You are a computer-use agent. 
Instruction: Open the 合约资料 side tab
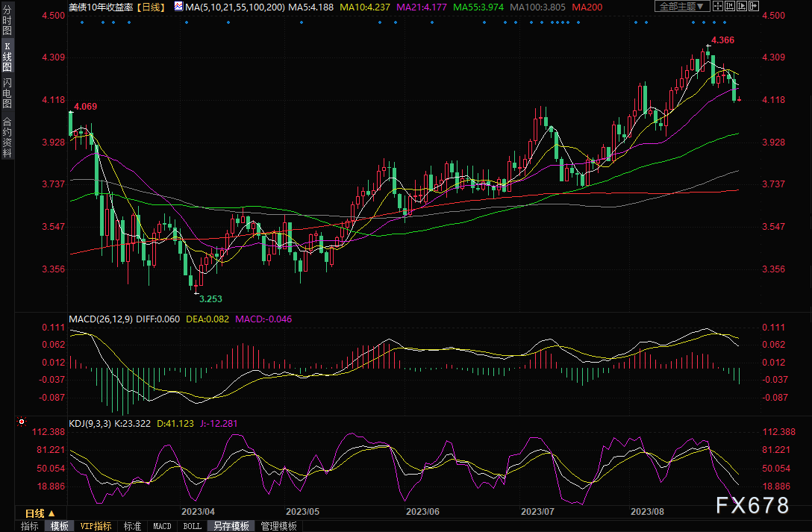click(7, 137)
